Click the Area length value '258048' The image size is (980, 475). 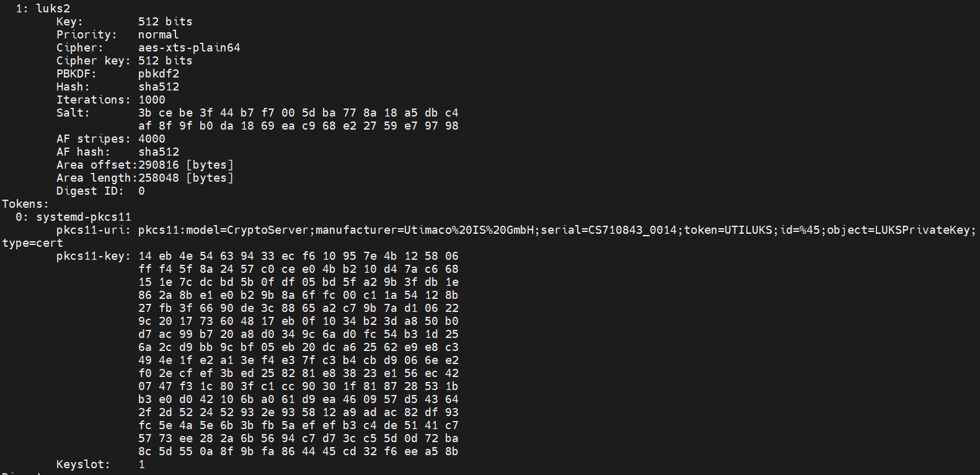pyautogui.click(x=159, y=178)
